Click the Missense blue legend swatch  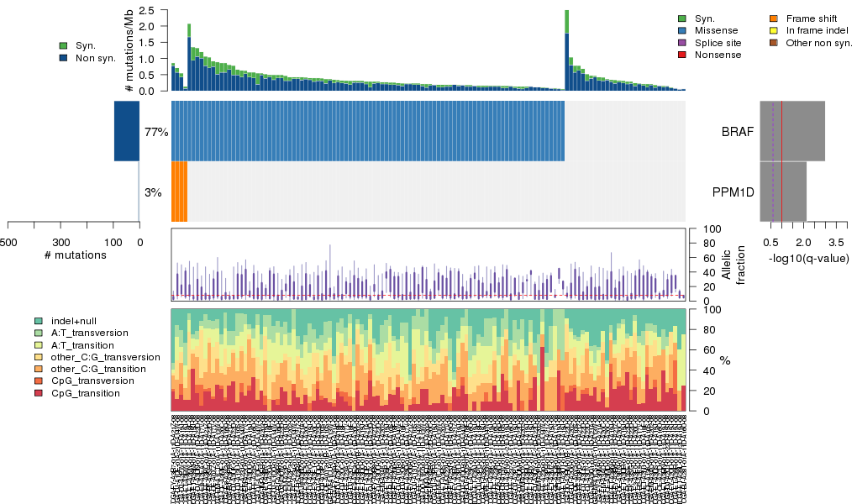[682, 30]
